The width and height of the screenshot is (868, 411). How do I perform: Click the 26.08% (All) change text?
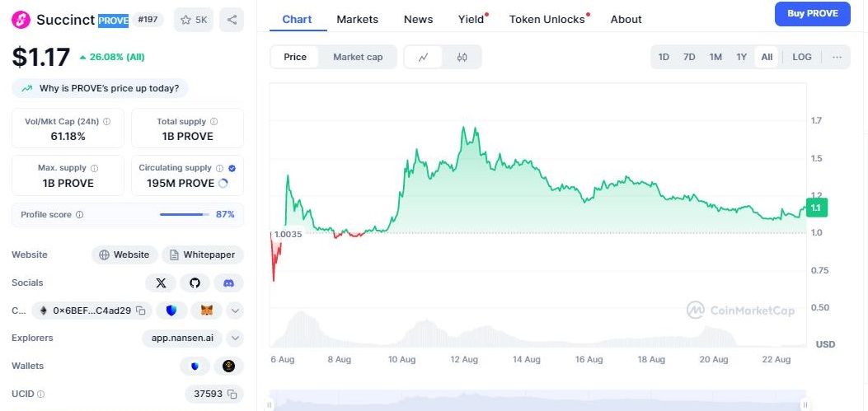116,57
